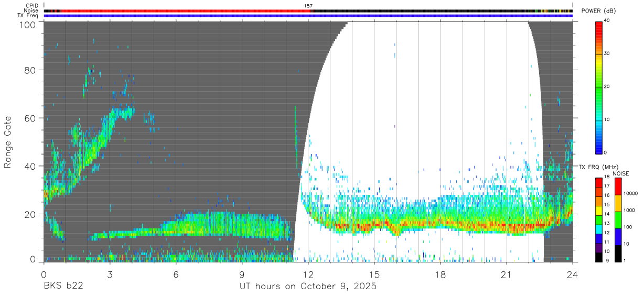Click the 21 hour tick on UT axis
Screen dimensions: 644x297
pos(507,274)
